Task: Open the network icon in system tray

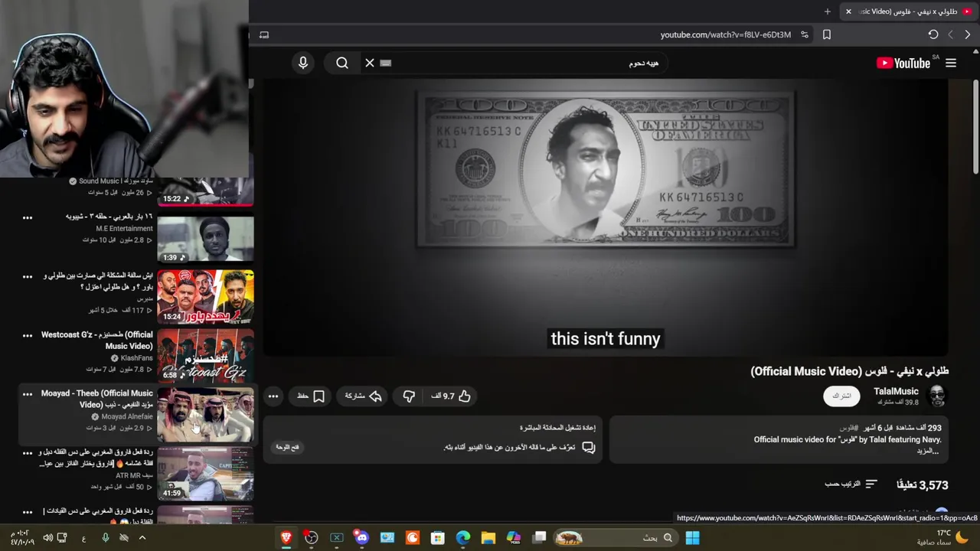Action: tap(62, 538)
